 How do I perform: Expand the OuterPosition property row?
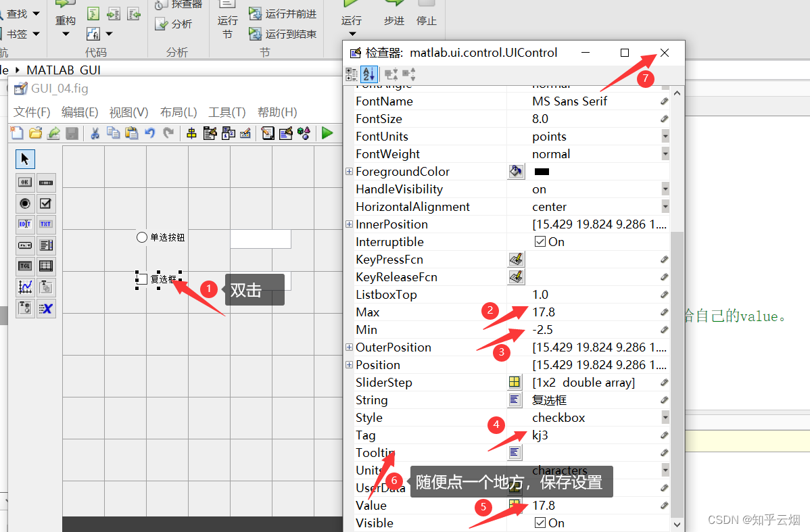tap(349, 347)
